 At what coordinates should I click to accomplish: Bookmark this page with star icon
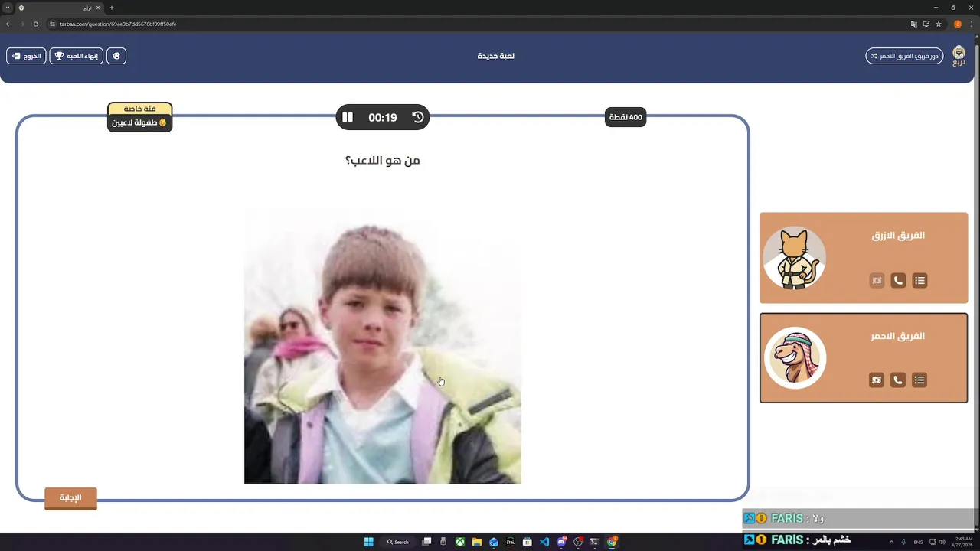[939, 24]
